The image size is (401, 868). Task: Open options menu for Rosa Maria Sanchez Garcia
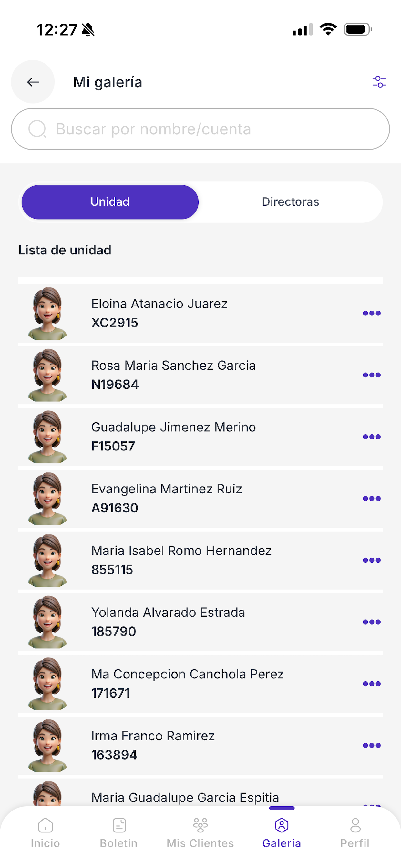[x=372, y=375]
